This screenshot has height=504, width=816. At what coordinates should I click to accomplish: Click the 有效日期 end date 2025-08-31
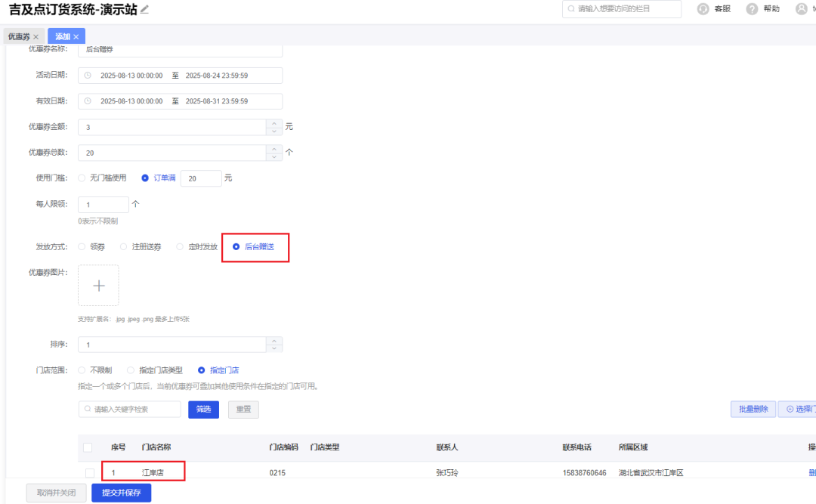pyautogui.click(x=217, y=101)
